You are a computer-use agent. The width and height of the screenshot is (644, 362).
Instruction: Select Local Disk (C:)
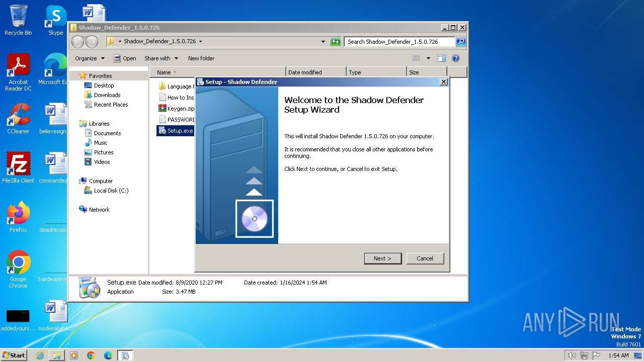coord(111,191)
